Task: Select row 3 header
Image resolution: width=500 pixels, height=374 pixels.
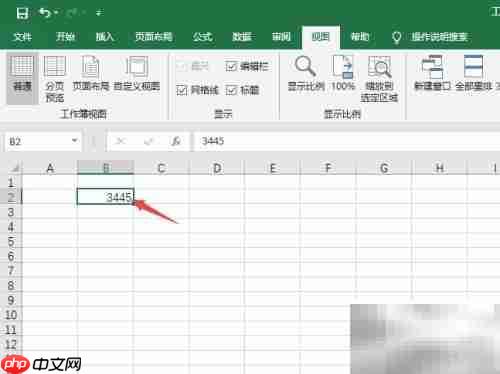Action: 11,212
